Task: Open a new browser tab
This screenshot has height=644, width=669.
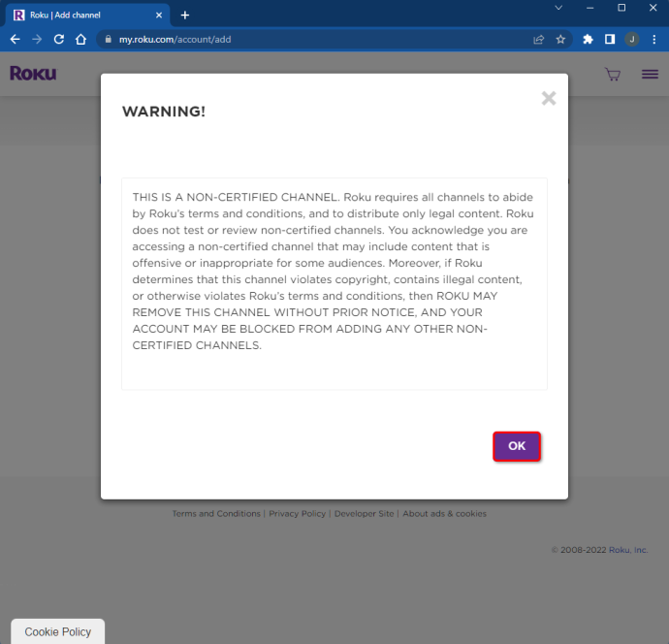Action: click(185, 15)
